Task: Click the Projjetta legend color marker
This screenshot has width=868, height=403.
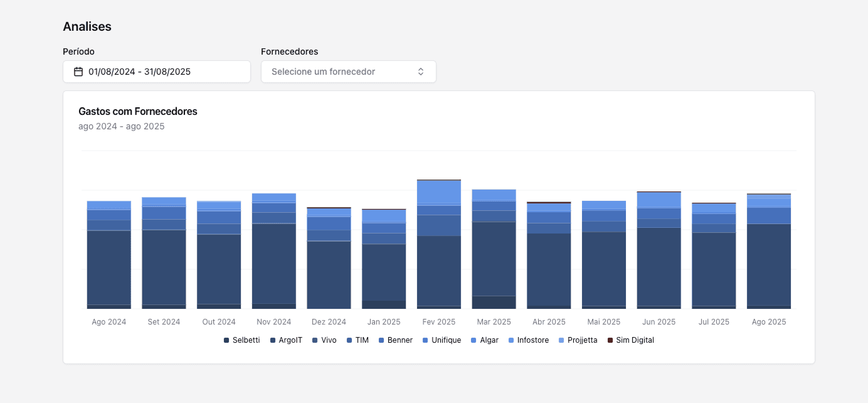Action: 561,340
